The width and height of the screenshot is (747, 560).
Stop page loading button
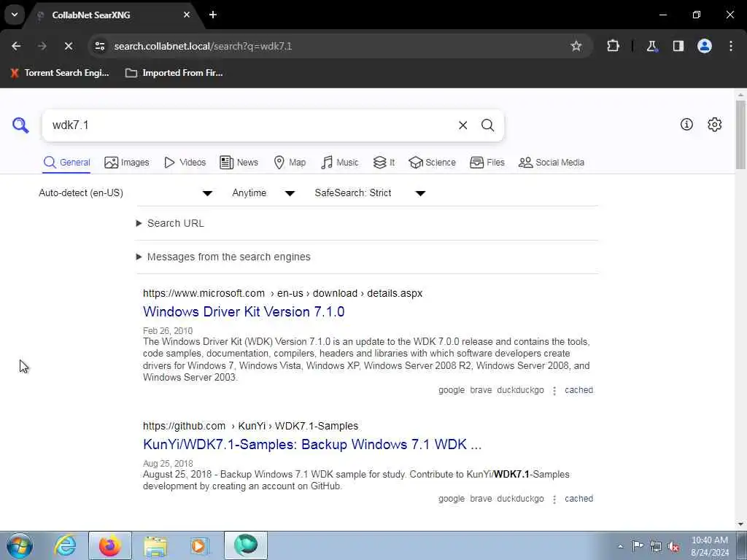click(x=68, y=46)
